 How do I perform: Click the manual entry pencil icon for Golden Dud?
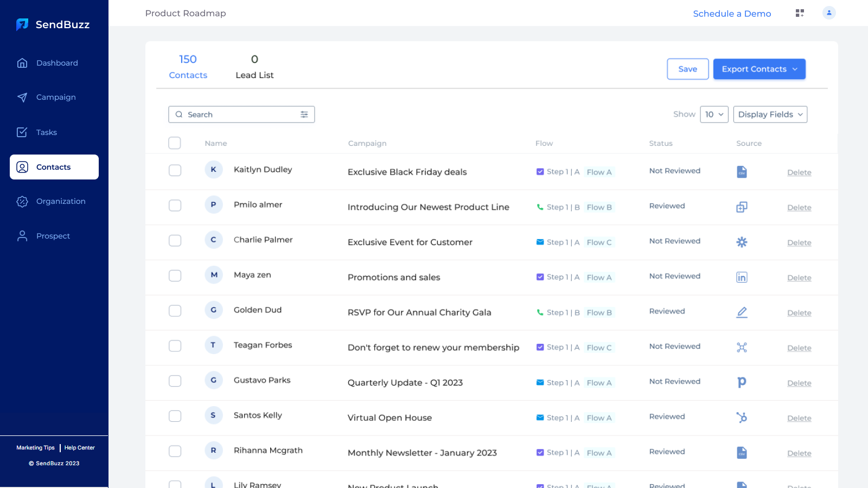pos(742,312)
